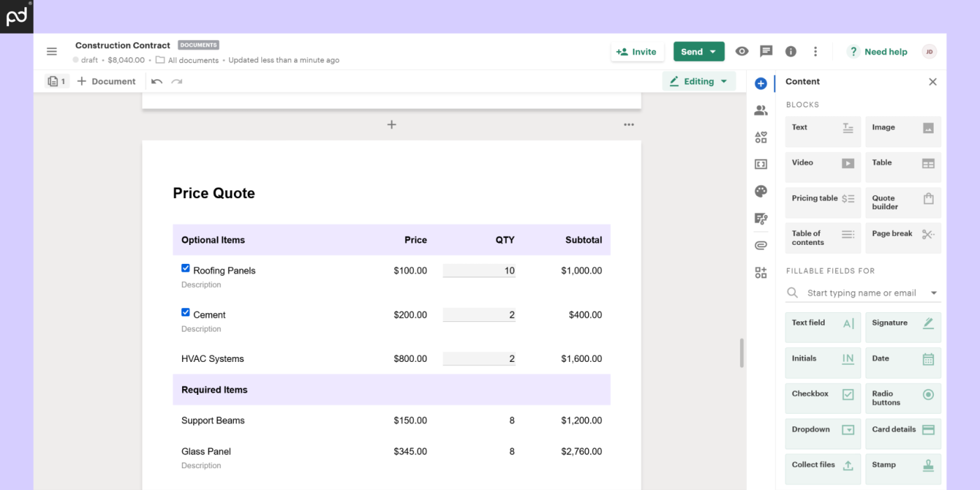Screen dimensions: 980x490
Task: Open the Content panel via blue plus icon
Action: (x=760, y=83)
